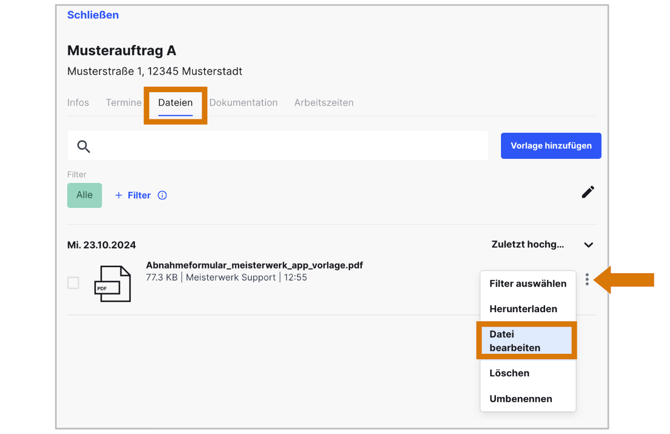670x434 pixels.
Task: Open the Infos tab
Action: [78, 103]
